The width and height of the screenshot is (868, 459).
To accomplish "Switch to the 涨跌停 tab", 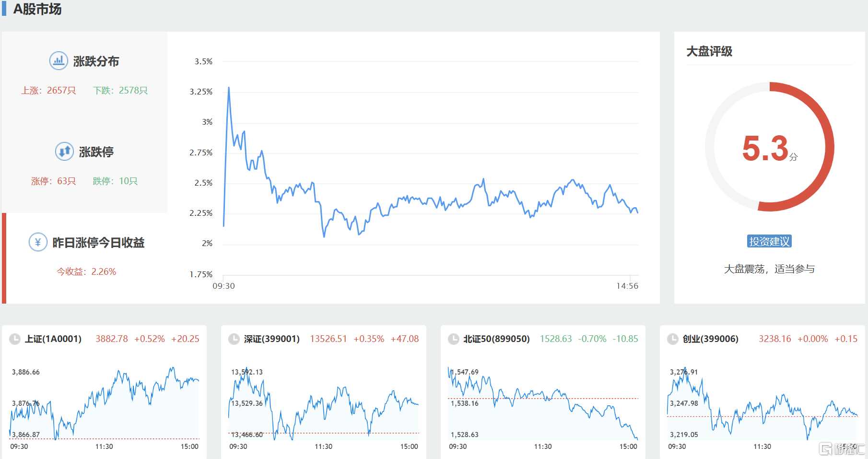I will [x=96, y=152].
